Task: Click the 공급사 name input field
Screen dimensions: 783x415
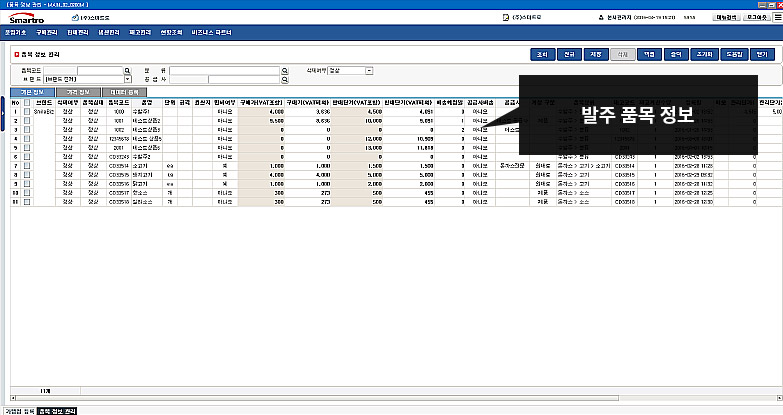Action: pos(244,79)
